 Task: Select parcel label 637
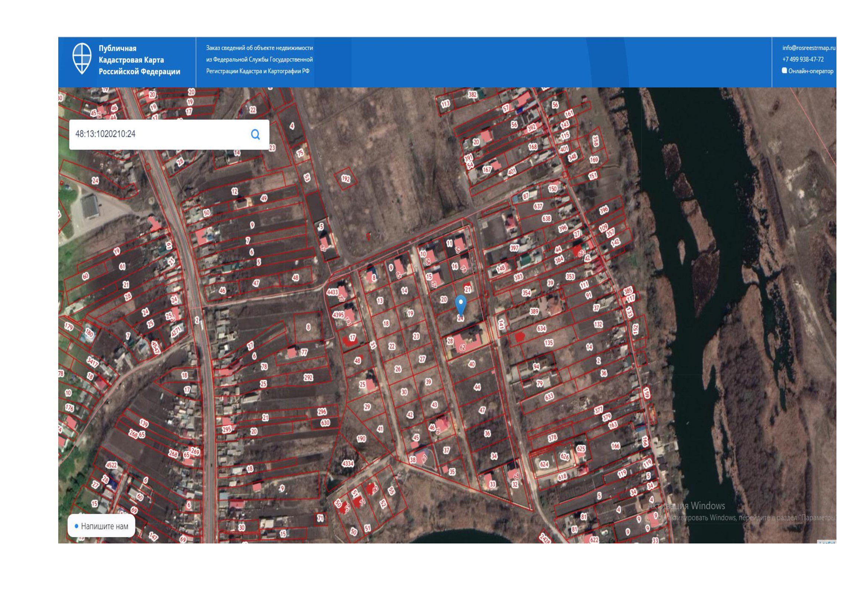coord(538,206)
